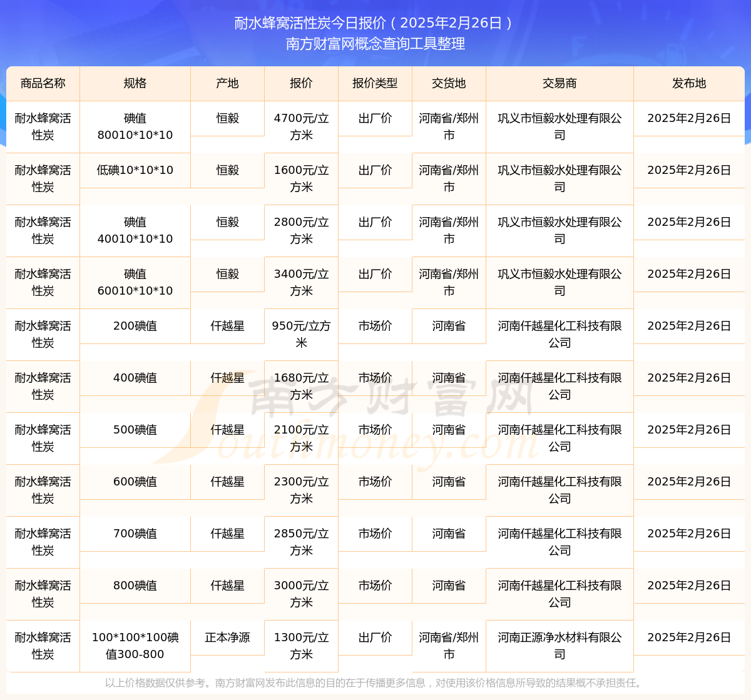The width and height of the screenshot is (751, 700).
Task: Select the 200碘值 specification cell
Action: 135,326
